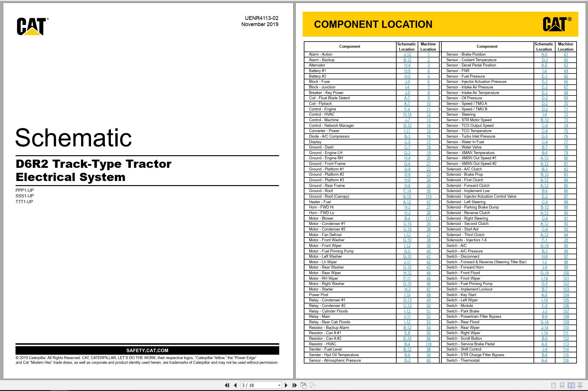Go to the previous page
The width and height of the screenshot is (588, 391).
coord(235,385)
